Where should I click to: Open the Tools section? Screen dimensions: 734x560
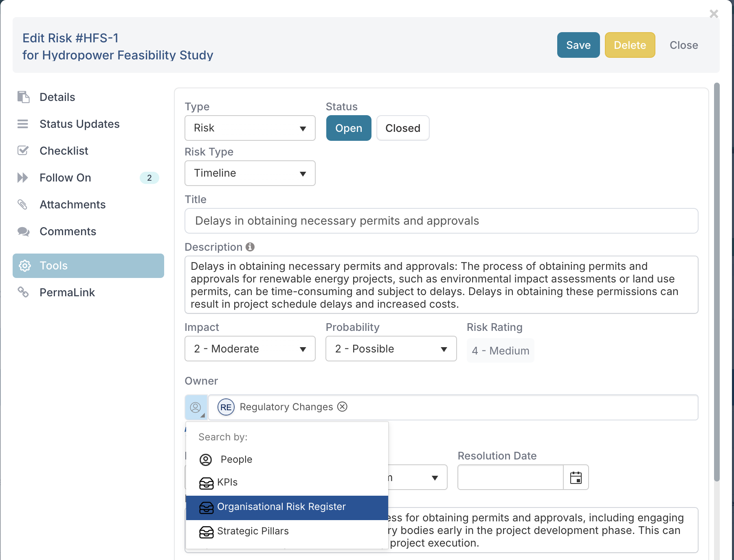click(88, 266)
